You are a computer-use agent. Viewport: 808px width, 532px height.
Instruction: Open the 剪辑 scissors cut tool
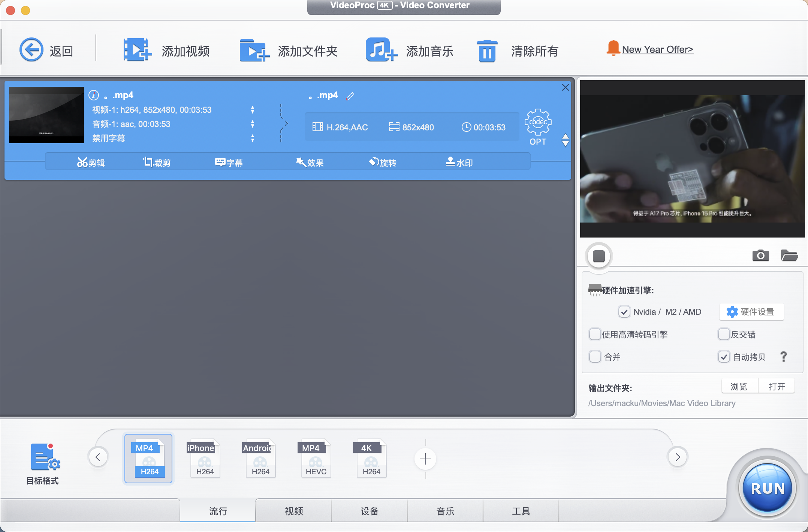91,162
